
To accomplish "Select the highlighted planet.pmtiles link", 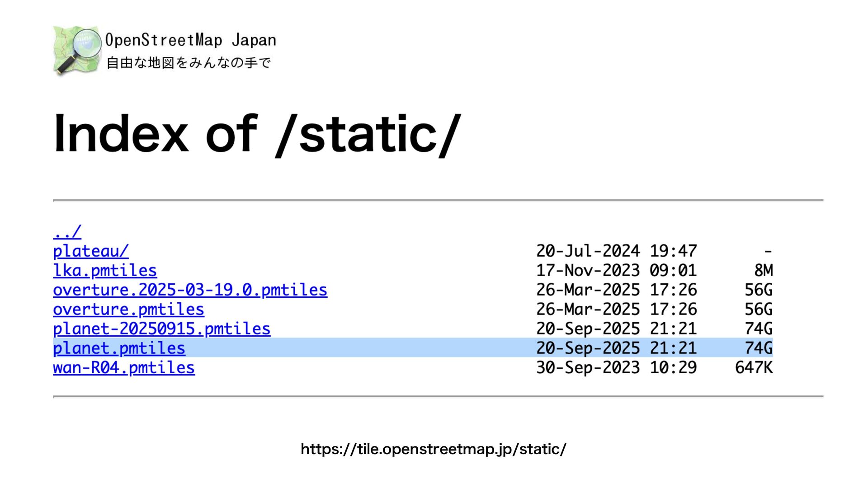I will (x=119, y=348).
